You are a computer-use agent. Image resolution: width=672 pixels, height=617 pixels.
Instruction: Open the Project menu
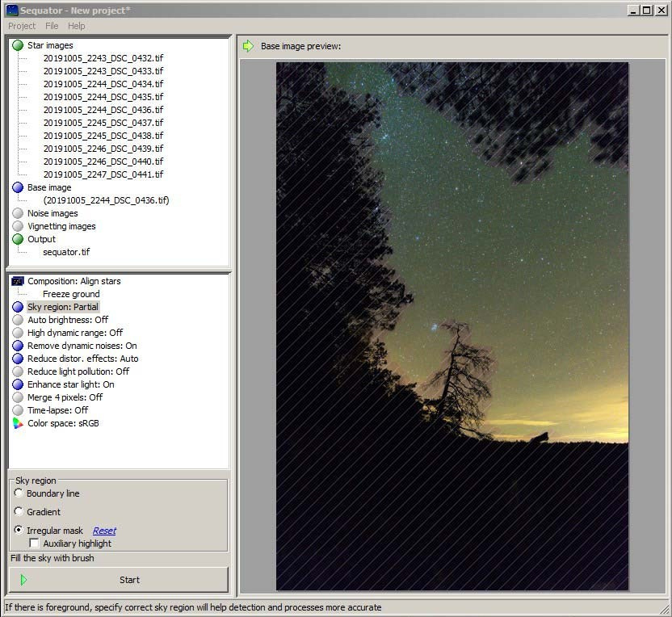[x=22, y=26]
